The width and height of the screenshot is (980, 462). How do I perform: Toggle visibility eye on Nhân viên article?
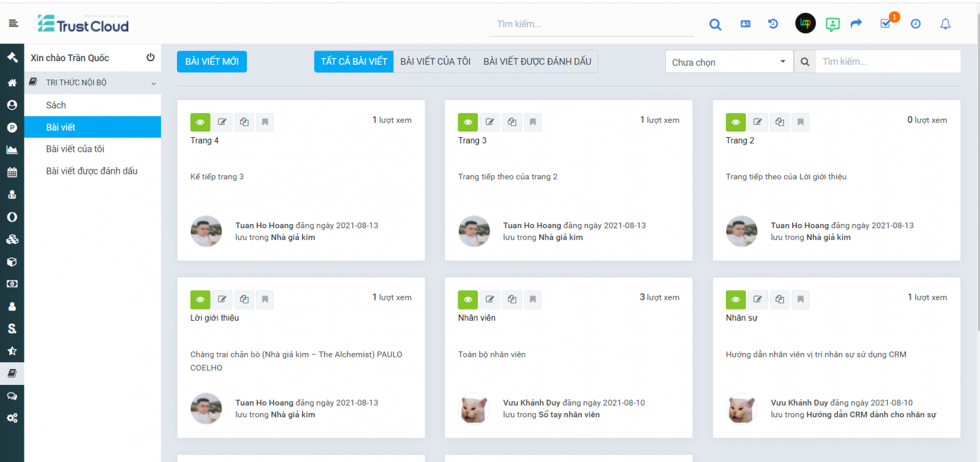tap(468, 300)
